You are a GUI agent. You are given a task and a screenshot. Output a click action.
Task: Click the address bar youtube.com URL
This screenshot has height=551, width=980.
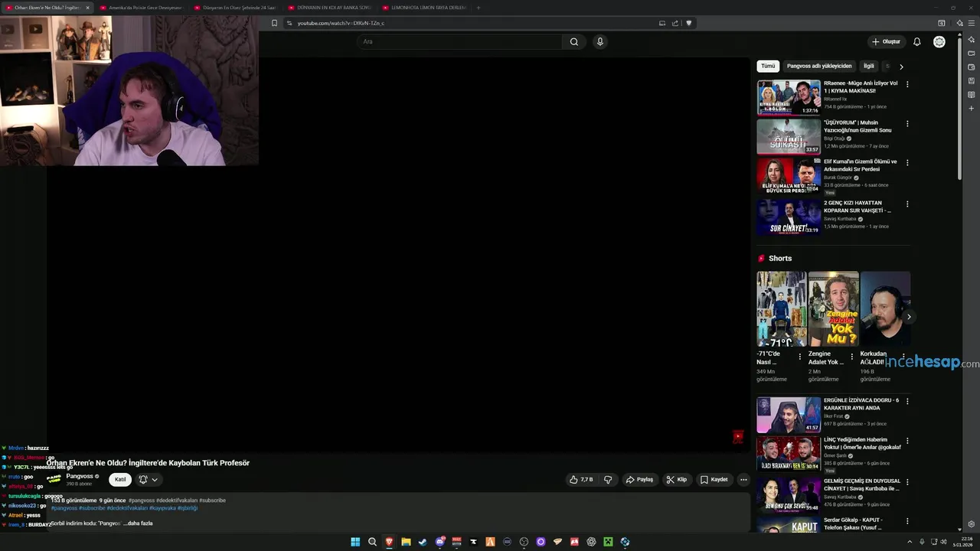341,23
